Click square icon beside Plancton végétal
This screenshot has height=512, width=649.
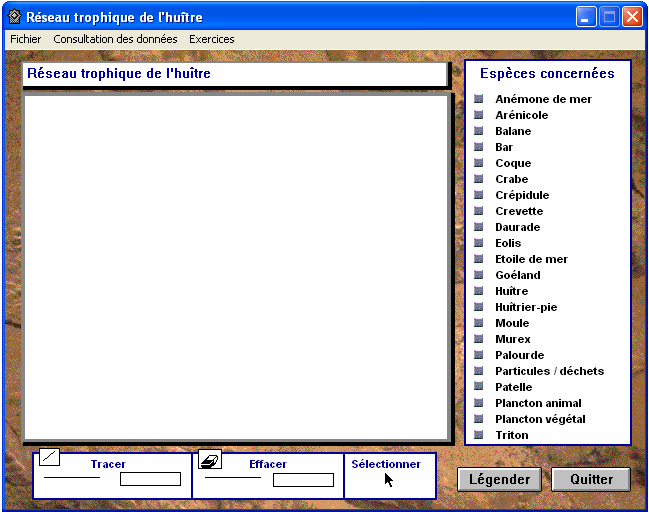478,419
